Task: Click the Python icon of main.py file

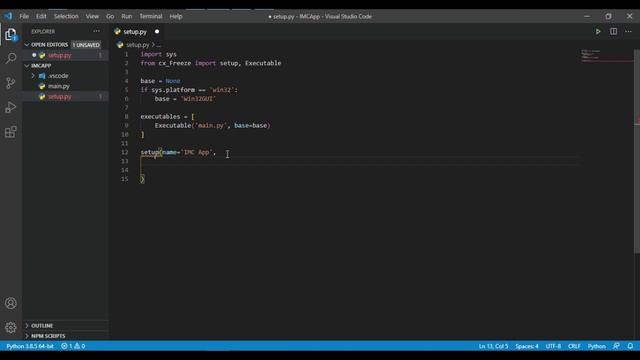Action: 42,86
